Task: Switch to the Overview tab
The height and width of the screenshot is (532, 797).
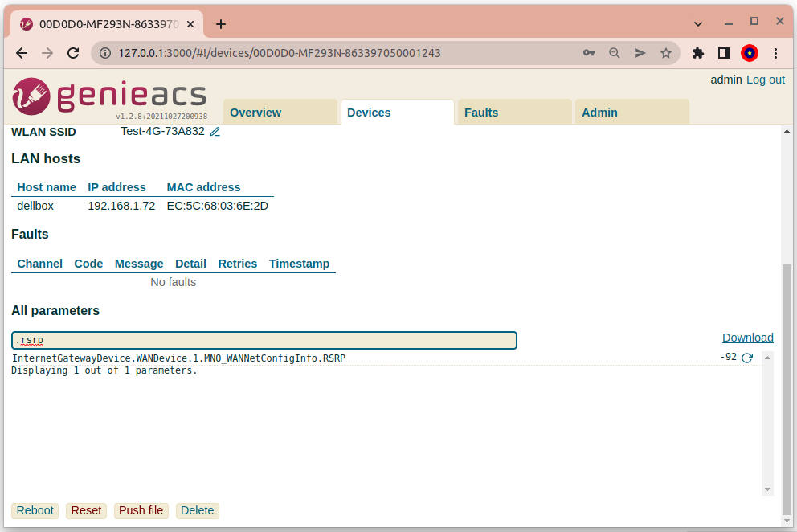Action: [x=255, y=113]
